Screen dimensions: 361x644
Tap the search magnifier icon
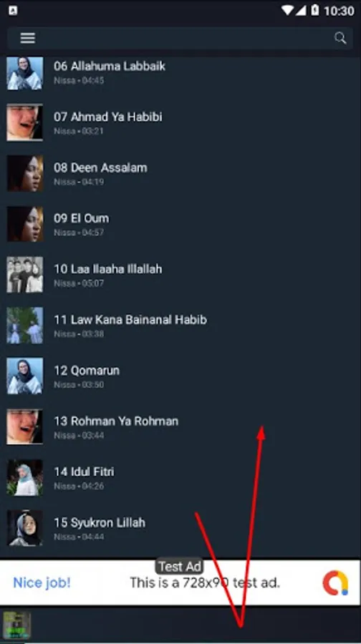pos(340,38)
